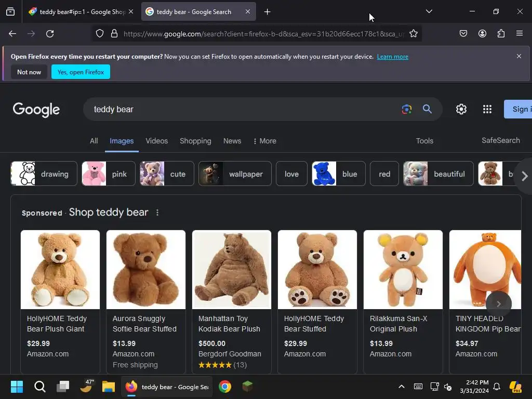Filter images by the beautiful chip
The height and width of the screenshot is (399, 532).
click(x=438, y=174)
